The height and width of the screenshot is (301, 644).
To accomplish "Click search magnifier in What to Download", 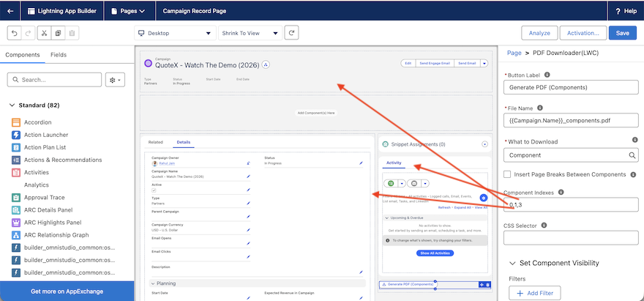I will (632, 155).
